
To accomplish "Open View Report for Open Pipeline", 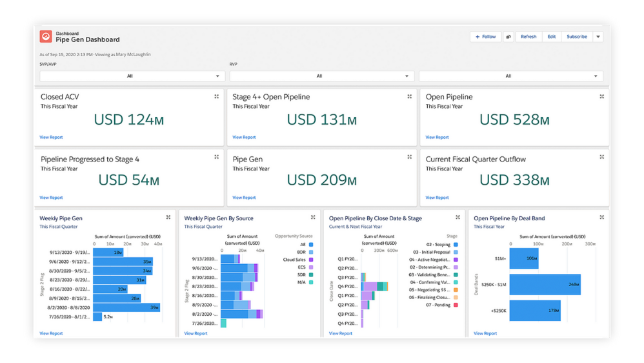I will coord(437,138).
